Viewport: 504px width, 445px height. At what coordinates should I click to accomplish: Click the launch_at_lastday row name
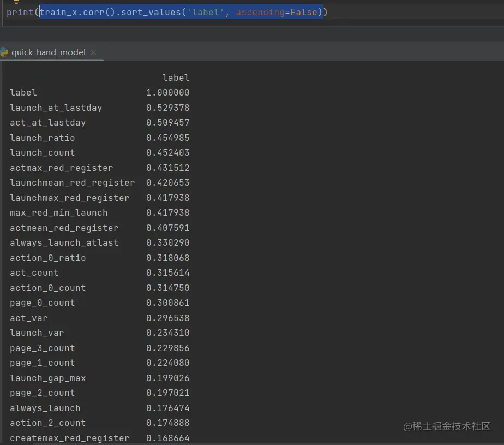(x=56, y=108)
